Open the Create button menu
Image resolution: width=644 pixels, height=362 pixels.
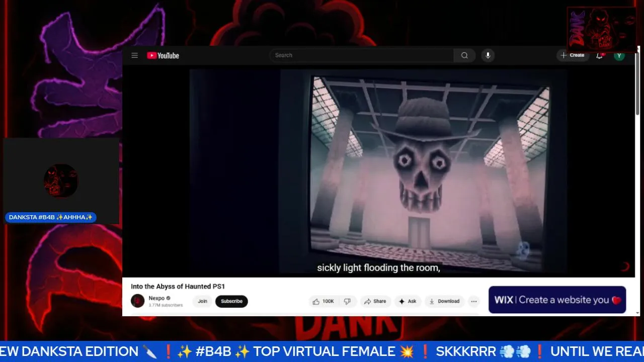573,55
